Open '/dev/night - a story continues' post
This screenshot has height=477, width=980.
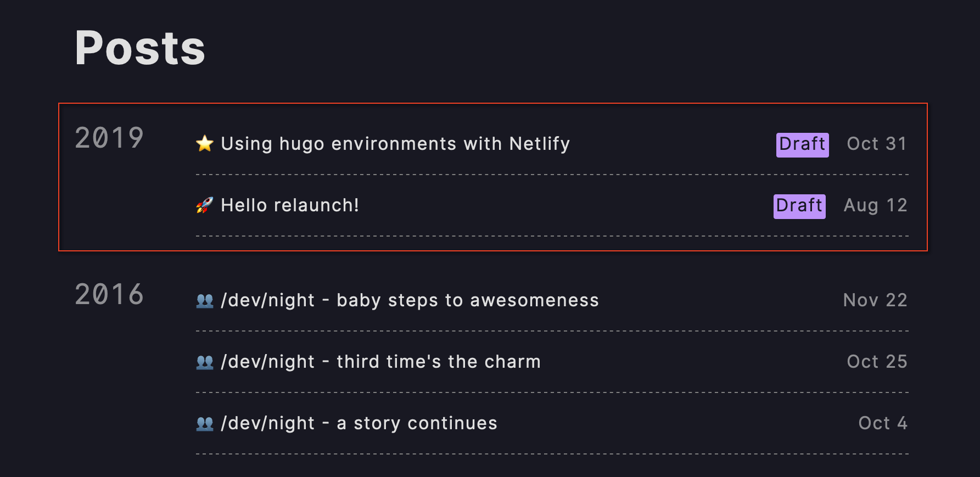pos(359,423)
